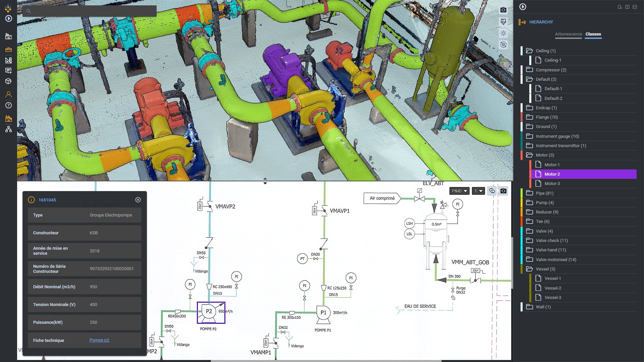This screenshot has width=644, height=362.
Task: Switch to side-by-side split layout
Action: [x=627, y=7]
